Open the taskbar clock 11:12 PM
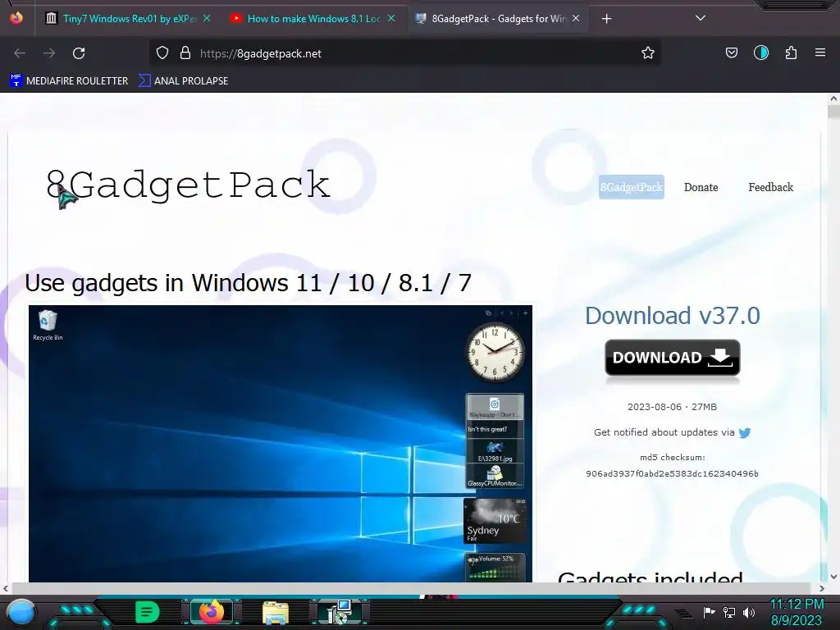The width and height of the screenshot is (840, 630). coord(797,612)
